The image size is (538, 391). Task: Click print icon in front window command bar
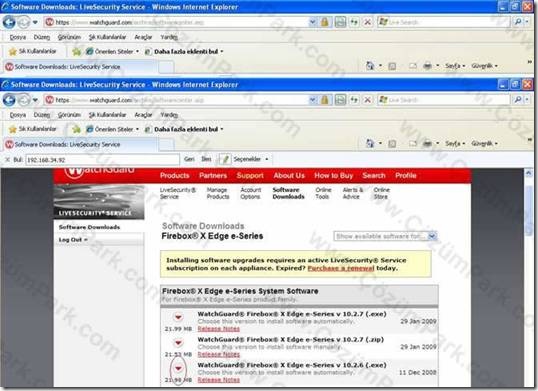tap(427, 143)
